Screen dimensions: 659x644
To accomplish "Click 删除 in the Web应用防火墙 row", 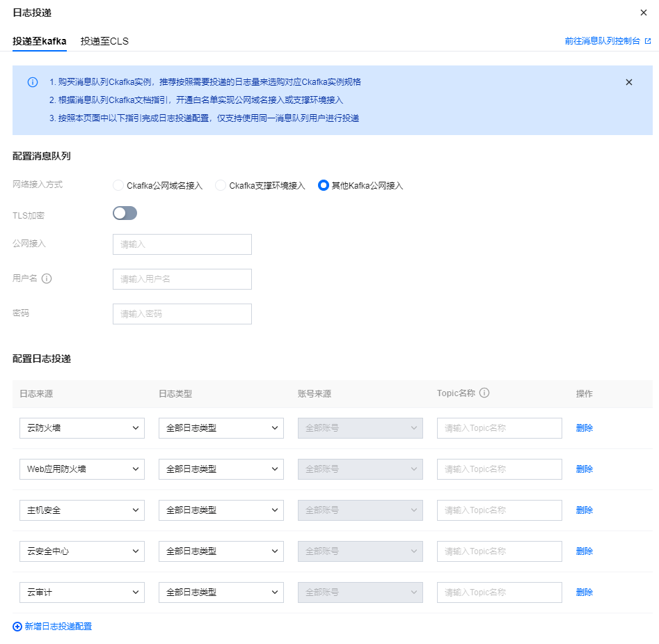I will click(584, 469).
